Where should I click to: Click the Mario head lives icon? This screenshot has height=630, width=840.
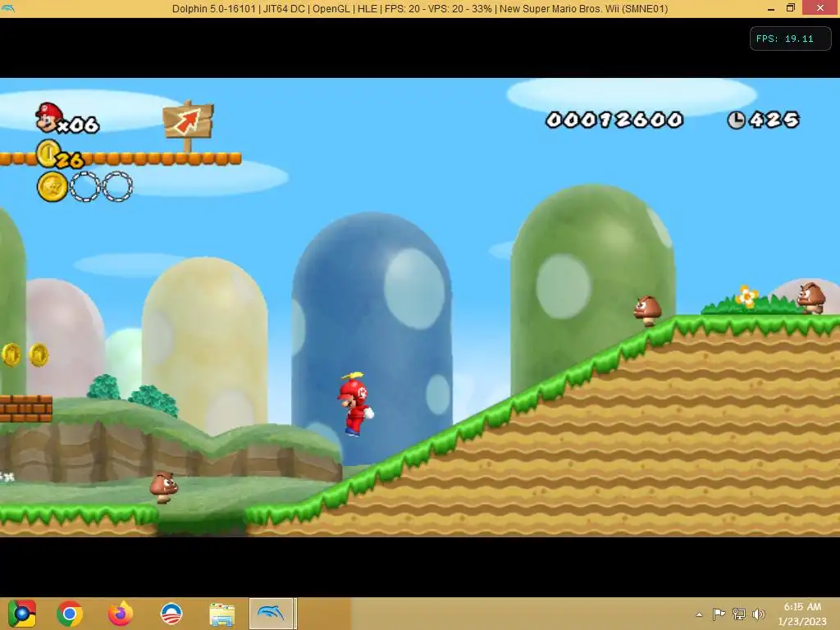click(x=48, y=117)
